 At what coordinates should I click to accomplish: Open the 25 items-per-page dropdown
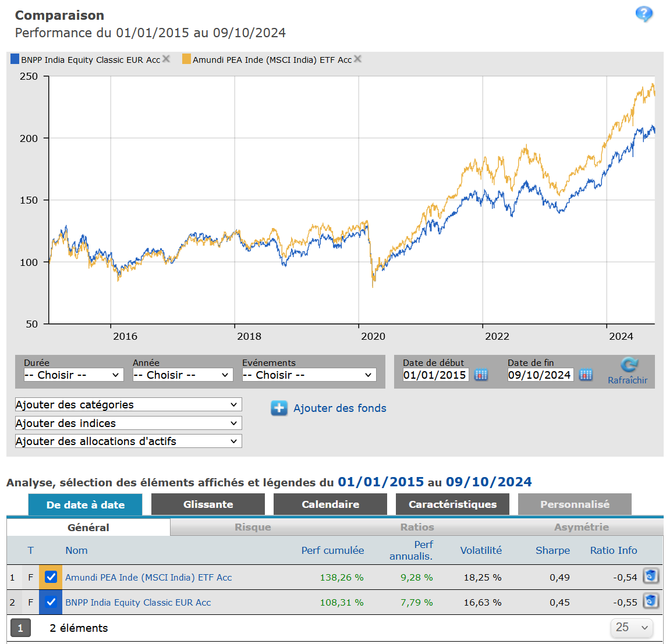pos(632,627)
